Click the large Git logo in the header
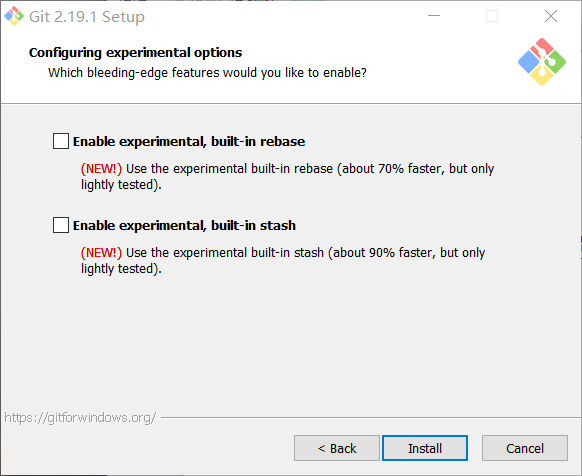This screenshot has width=582, height=476. [542, 62]
